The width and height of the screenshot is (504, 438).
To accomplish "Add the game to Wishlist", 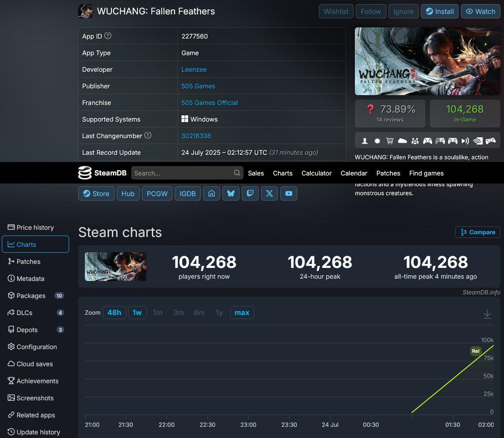I will click(336, 11).
